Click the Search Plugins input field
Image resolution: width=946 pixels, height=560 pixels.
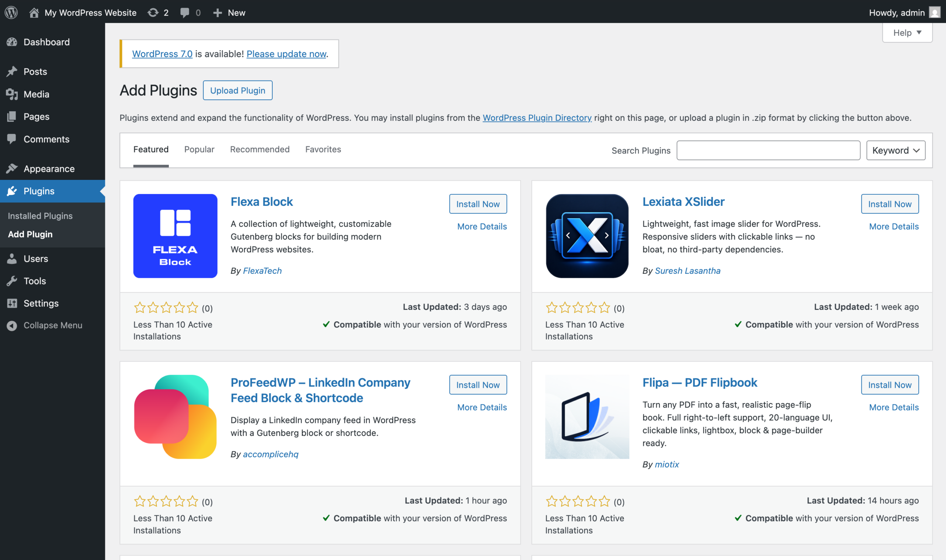(x=768, y=150)
